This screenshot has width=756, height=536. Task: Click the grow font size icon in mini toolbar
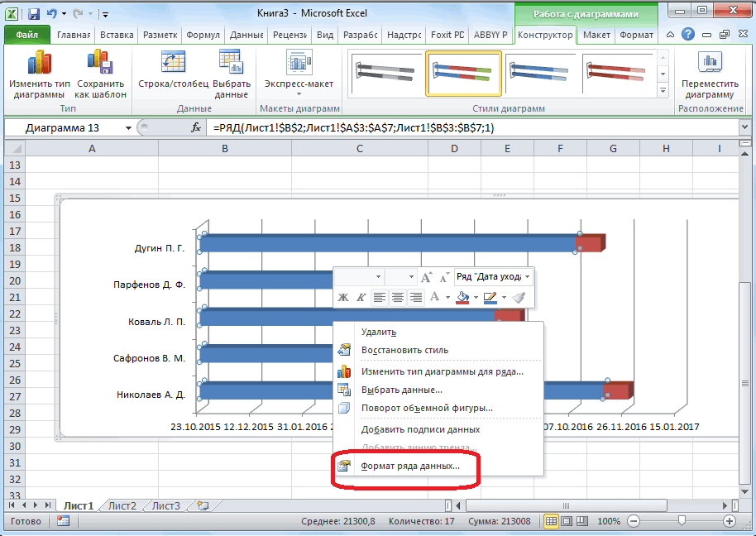coord(426,277)
